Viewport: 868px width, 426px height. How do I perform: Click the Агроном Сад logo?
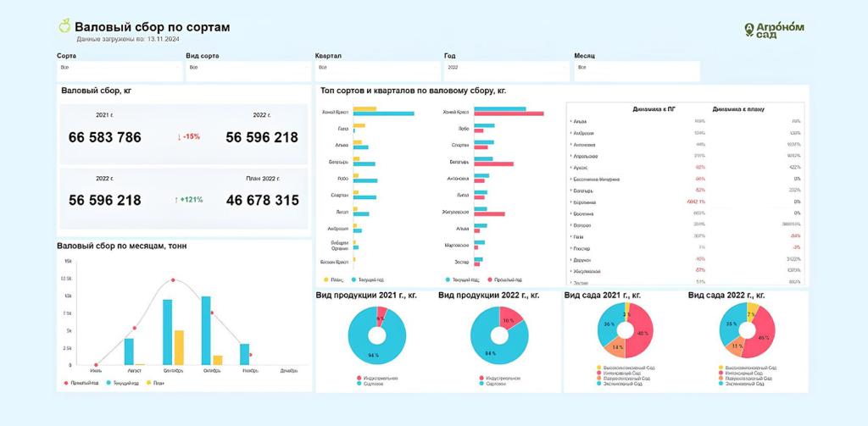(774, 30)
